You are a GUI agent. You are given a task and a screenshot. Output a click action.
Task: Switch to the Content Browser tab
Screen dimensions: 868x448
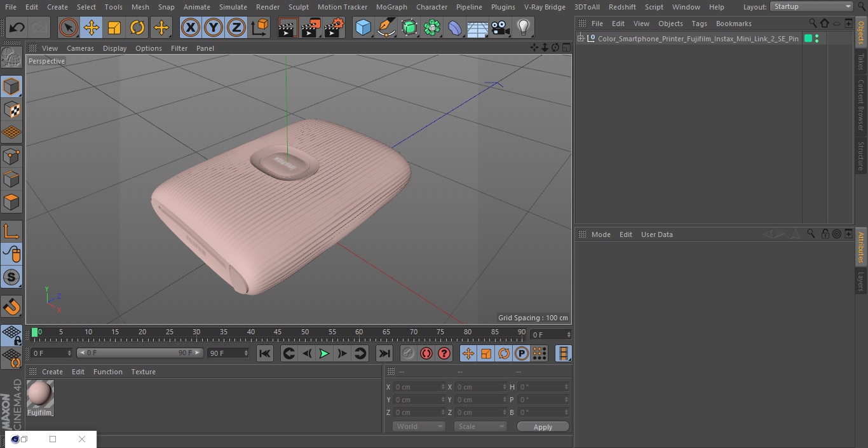point(861,105)
